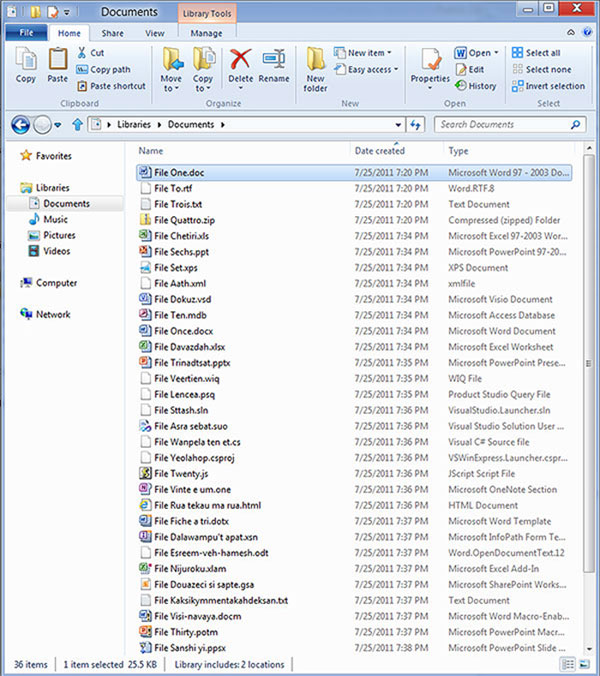The width and height of the screenshot is (600, 676).
Task: Open the Manage tab under Library Tools
Action: click(x=206, y=33)
